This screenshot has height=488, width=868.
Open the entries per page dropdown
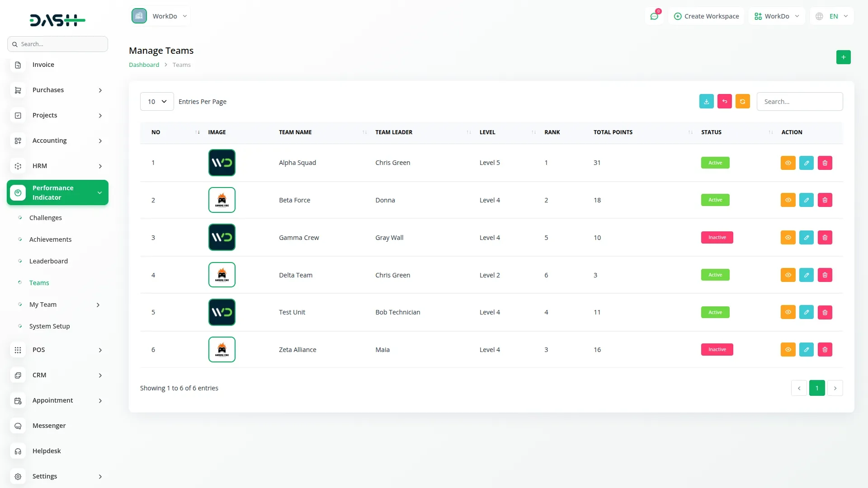click(x=157, y=102)
